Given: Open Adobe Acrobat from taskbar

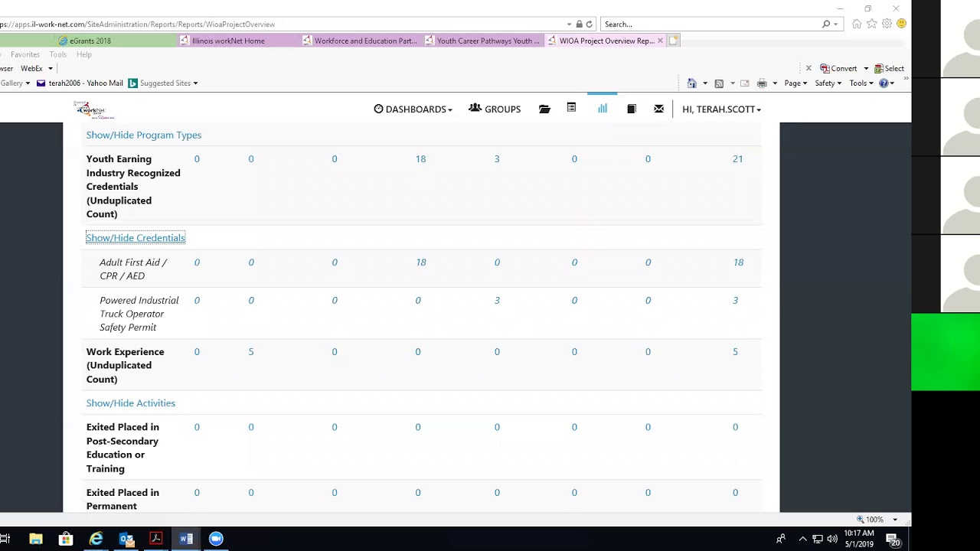Looking at the screenshot, I should (156, 539).
